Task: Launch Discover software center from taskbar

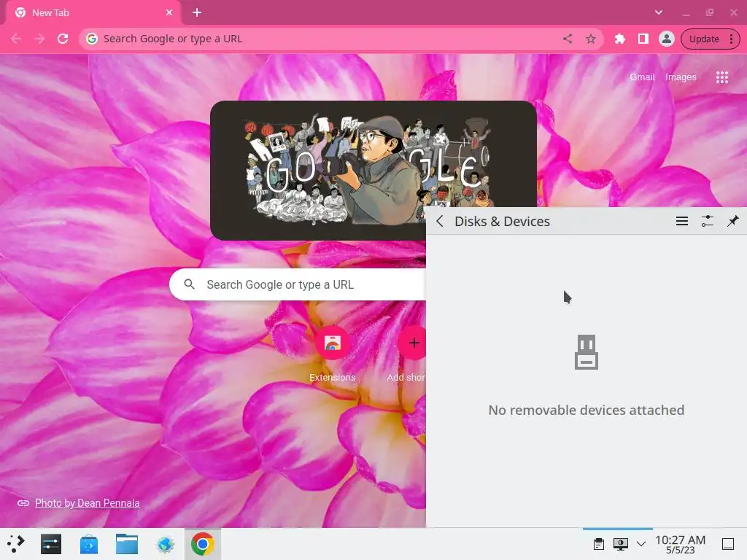Action: (x=89, y=544)
